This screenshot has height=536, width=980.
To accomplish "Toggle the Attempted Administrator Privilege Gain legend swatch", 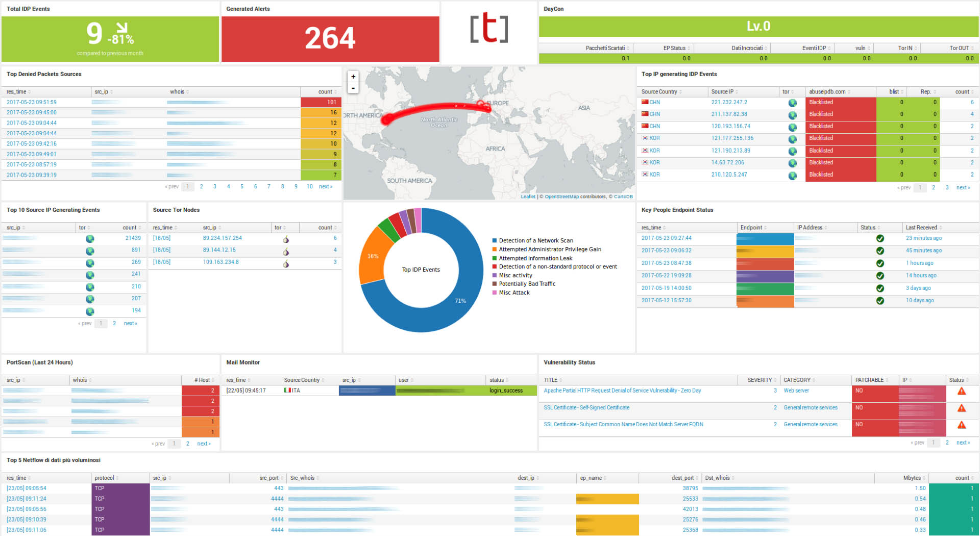I will [x=495, y=250].
